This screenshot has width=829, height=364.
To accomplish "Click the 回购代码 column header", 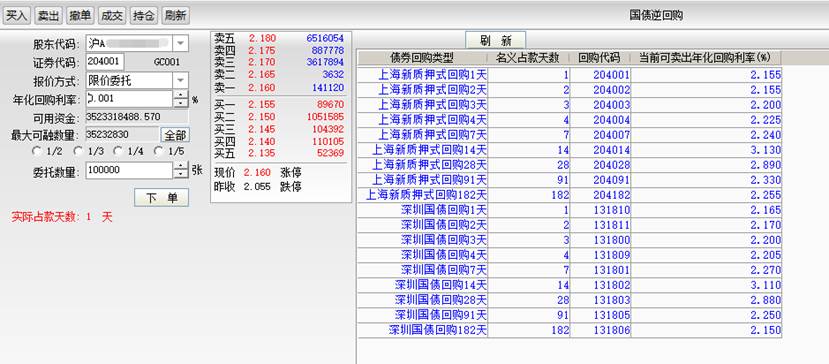I will (600, 58).
